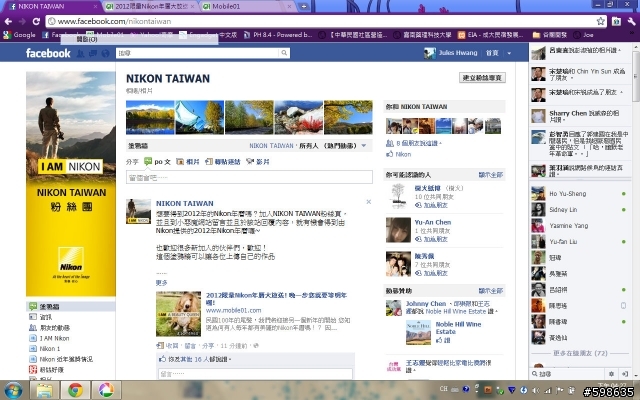640x400 pixels.
Task: Open the file explorer taskbar icon
Action: coord(44,390)
